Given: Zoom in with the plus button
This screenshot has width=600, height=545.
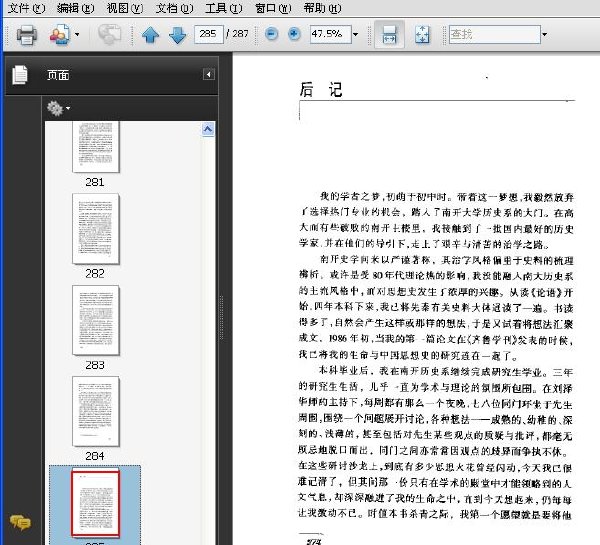Looking at the screenshot, I should (293, 34).
